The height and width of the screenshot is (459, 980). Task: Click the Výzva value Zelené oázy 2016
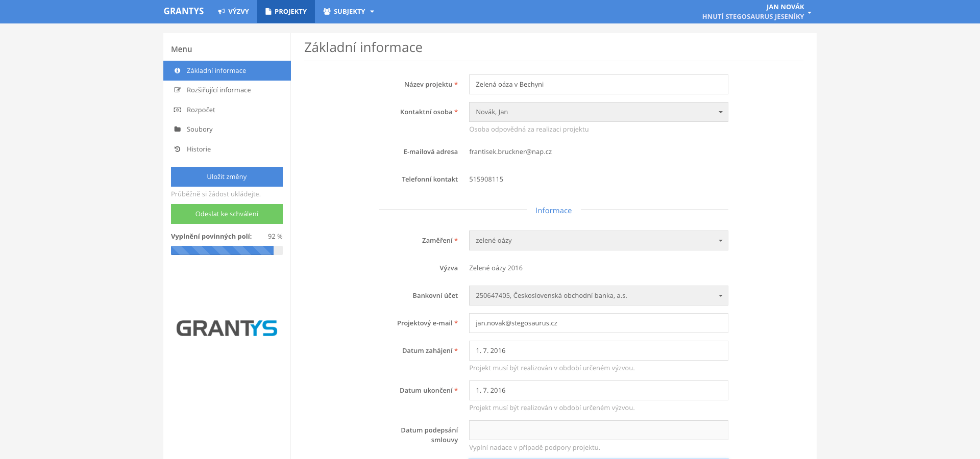496,268
